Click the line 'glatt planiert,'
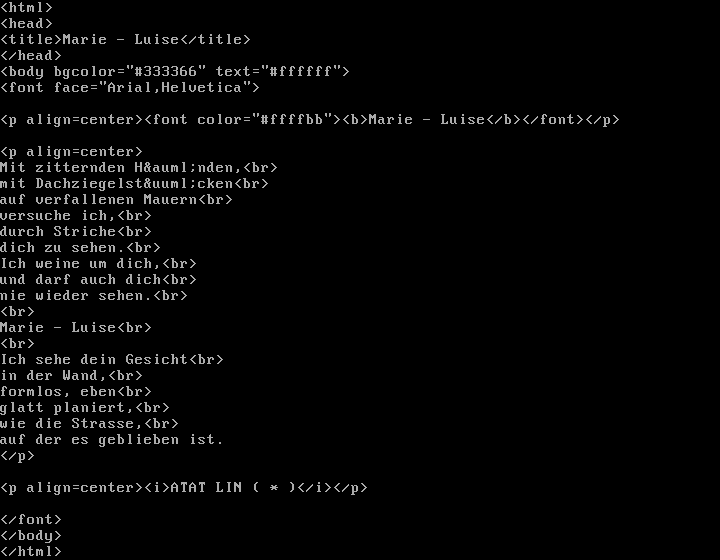Viewport: 720px width, 560px height. pyautogui.click(x=67, y=408)
